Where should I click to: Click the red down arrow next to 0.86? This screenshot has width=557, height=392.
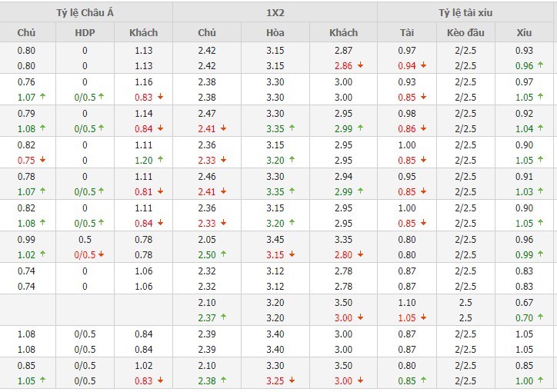pyautogui.click(x=423, y=128)
